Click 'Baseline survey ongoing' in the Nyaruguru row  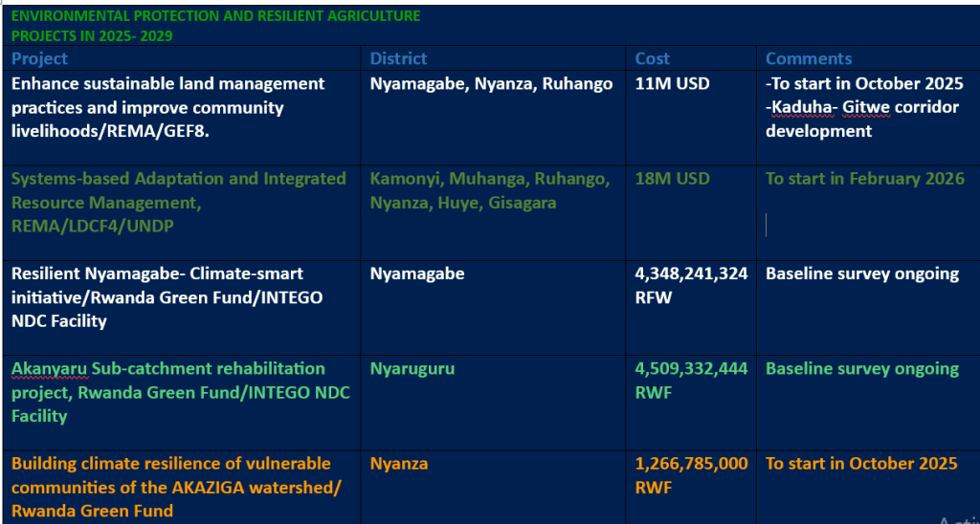coord(862,369)
